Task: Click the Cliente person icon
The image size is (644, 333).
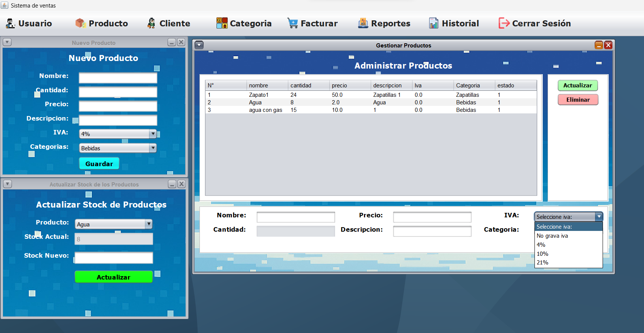Action: point(151,23)
